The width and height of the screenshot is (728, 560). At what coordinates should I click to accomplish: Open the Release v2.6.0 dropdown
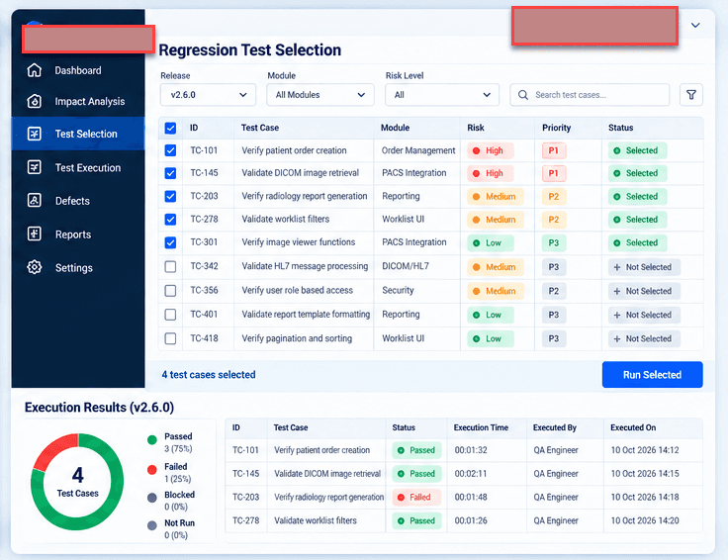pyautogui.click(x=208, y=95)
